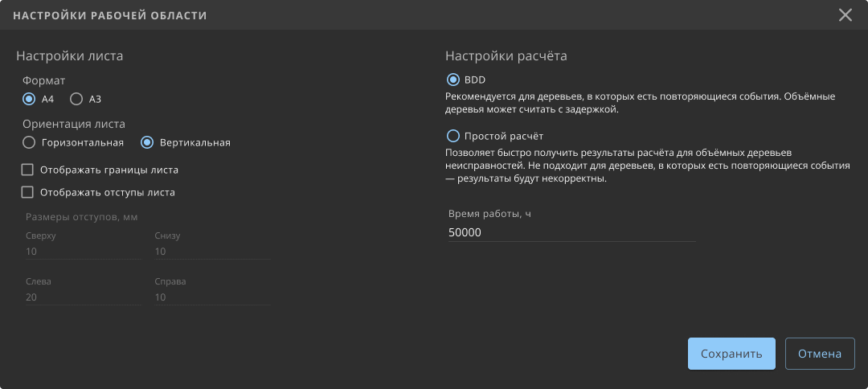Select the A3 format radio button
Image resolution: width=868 pixels, height=389 pixels.
[76, 100]
